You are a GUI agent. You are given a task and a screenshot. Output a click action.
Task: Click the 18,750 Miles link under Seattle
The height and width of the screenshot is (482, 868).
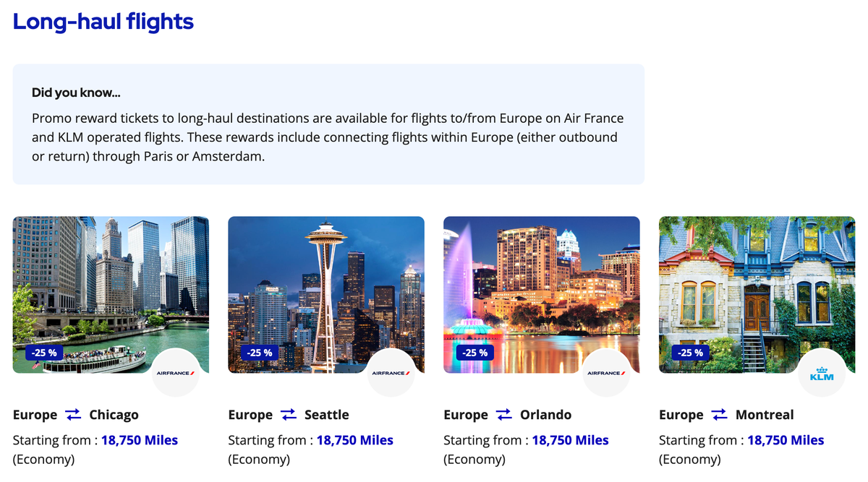pos(355,440)
